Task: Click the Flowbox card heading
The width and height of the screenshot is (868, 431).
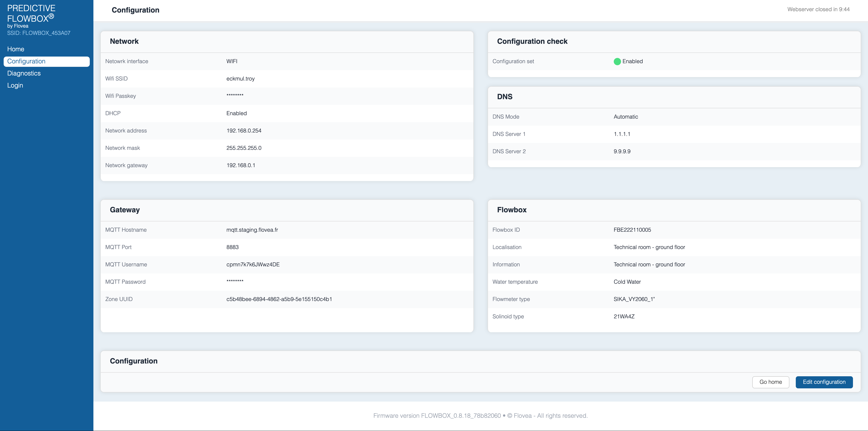Action: point(512,210)
